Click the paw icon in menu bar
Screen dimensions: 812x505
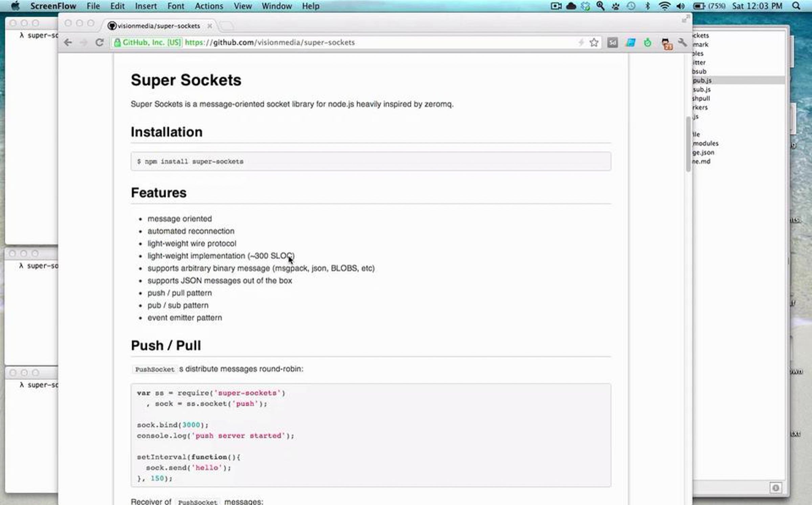[616, 6]
